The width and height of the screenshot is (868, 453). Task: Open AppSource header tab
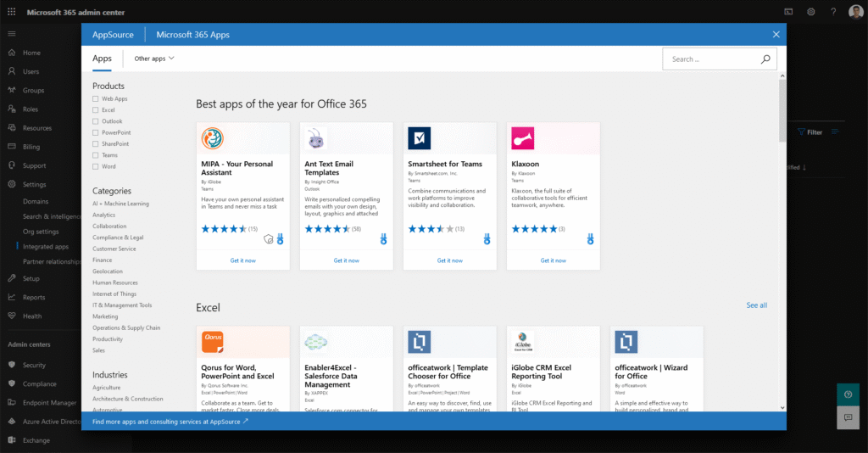click(113, 34)
